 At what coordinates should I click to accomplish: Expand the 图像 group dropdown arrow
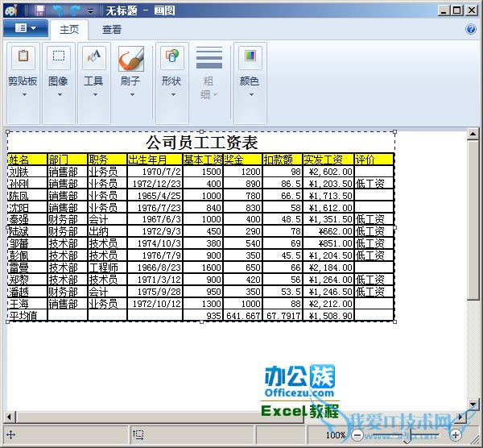click(60, 94)
